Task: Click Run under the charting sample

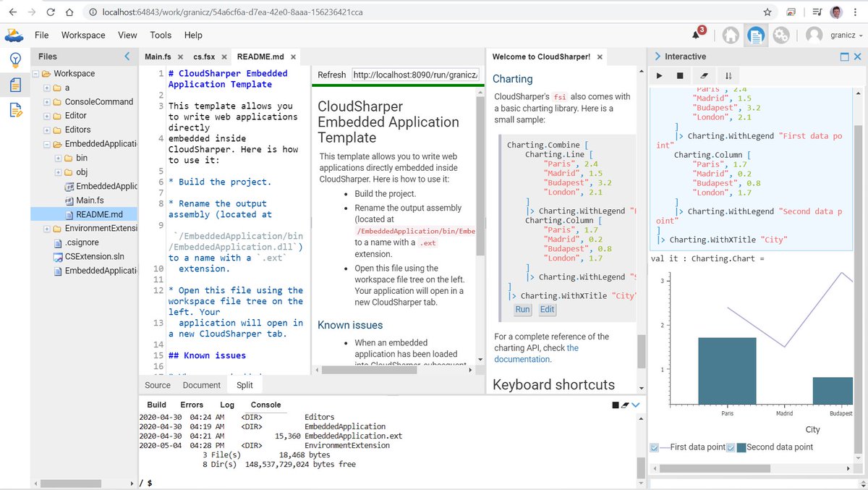Action: pyautogui.click(x=522, y=309)
